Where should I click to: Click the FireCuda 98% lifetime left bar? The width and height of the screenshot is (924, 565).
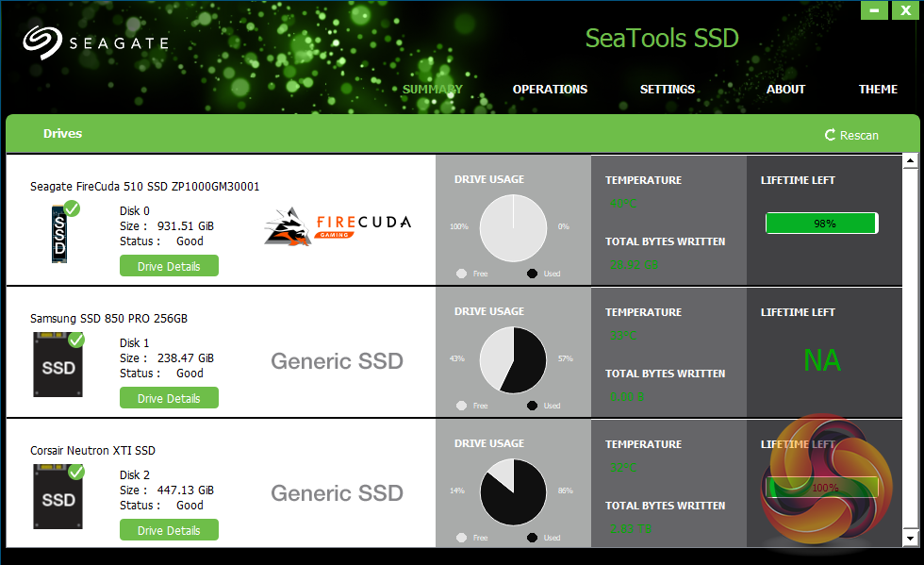click(821, 224)
